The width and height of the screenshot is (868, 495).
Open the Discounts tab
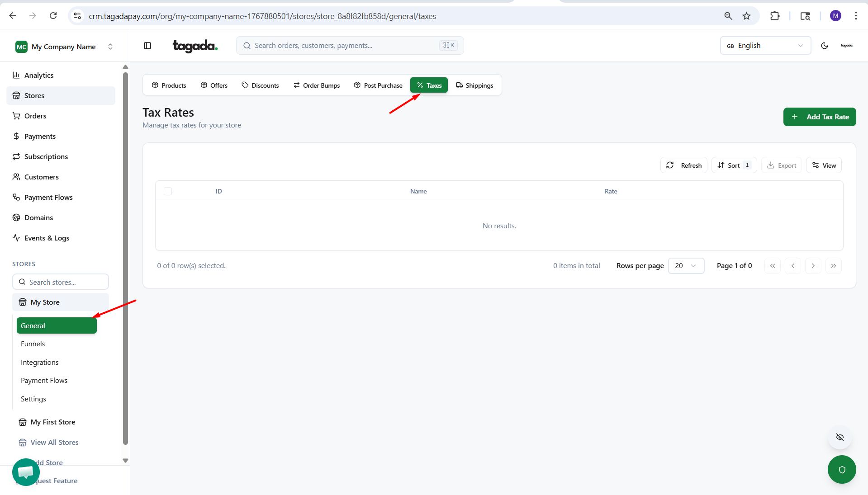[x=260, y=85]
